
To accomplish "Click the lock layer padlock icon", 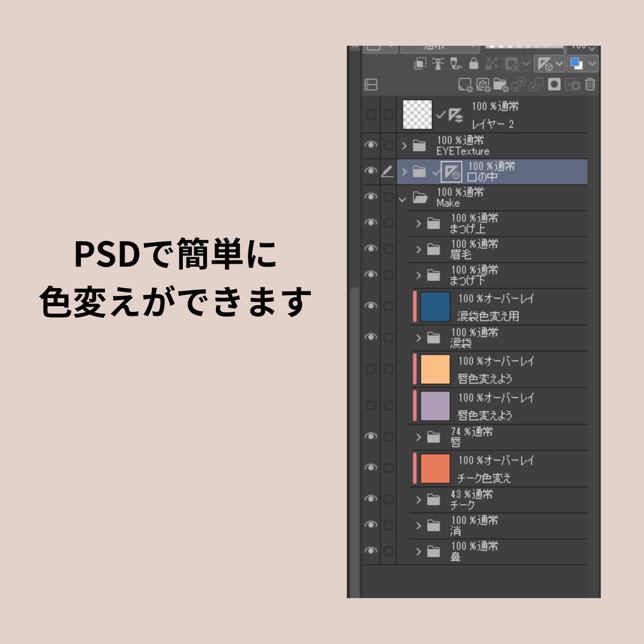I will point(474,64).
